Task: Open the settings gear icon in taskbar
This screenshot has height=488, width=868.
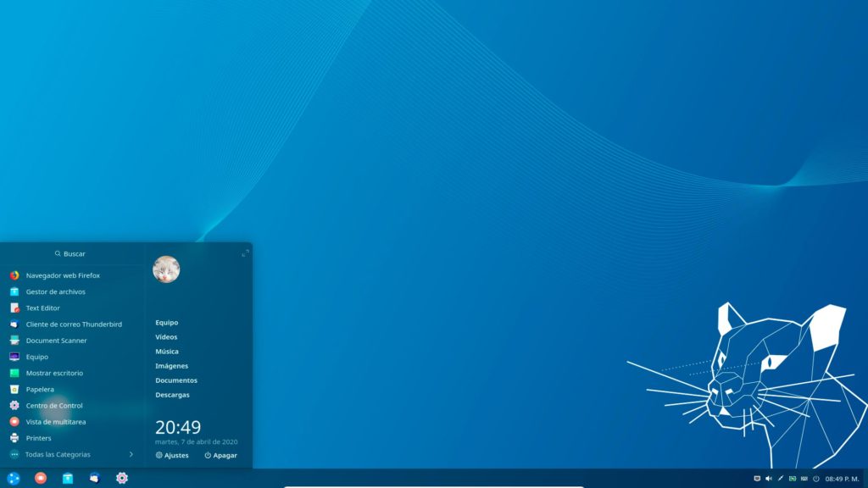Action: 122,478
